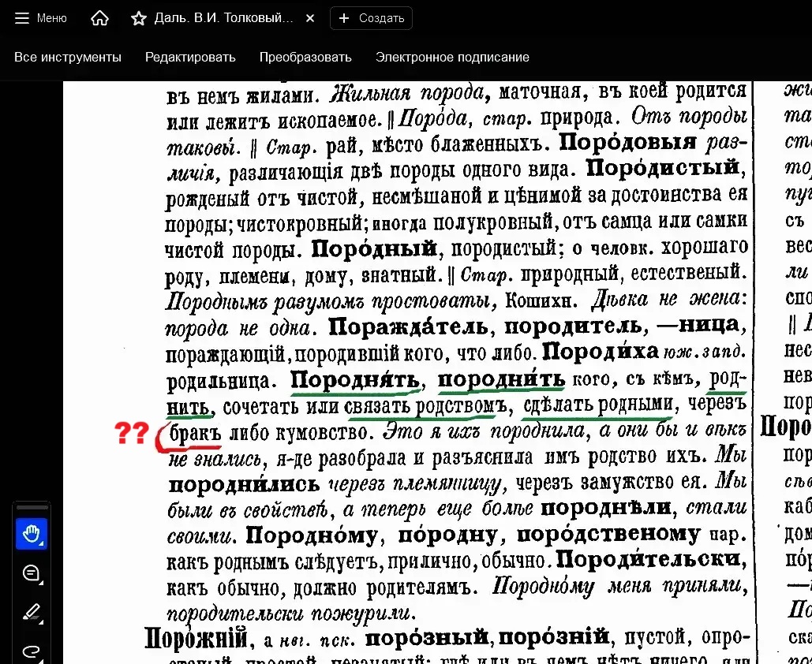Star the Даль document as favorite
This screenshot has height=664, width=812.
coord(139,18)
